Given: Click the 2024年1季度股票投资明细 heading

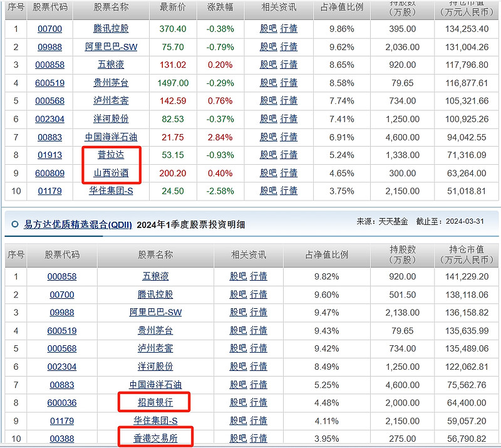Looking at the screenshot, I should 191,225.
